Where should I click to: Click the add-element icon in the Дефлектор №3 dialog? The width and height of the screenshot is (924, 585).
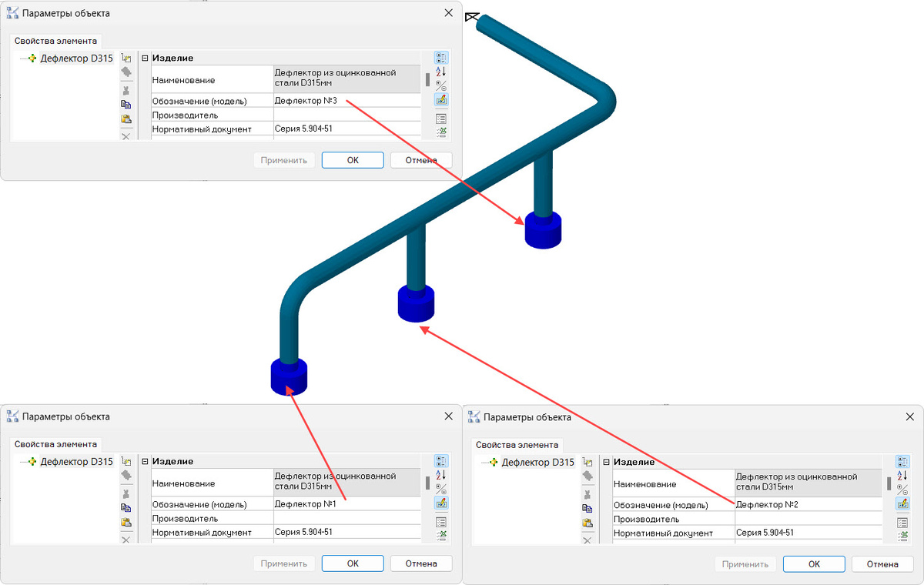[126, 58]
